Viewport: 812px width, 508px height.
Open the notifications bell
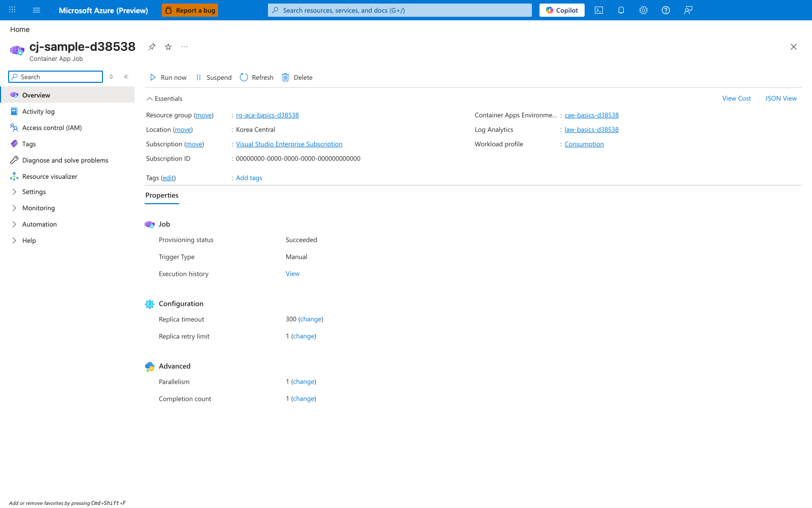[x=621, y=10]
